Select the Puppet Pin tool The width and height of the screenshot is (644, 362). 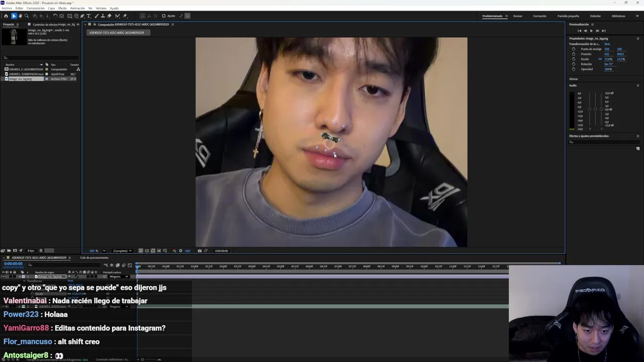pos(125,16)
